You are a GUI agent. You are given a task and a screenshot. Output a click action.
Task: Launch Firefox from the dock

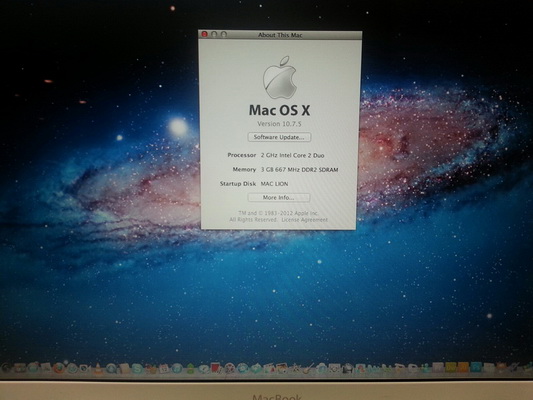click(x=58, y=368)
